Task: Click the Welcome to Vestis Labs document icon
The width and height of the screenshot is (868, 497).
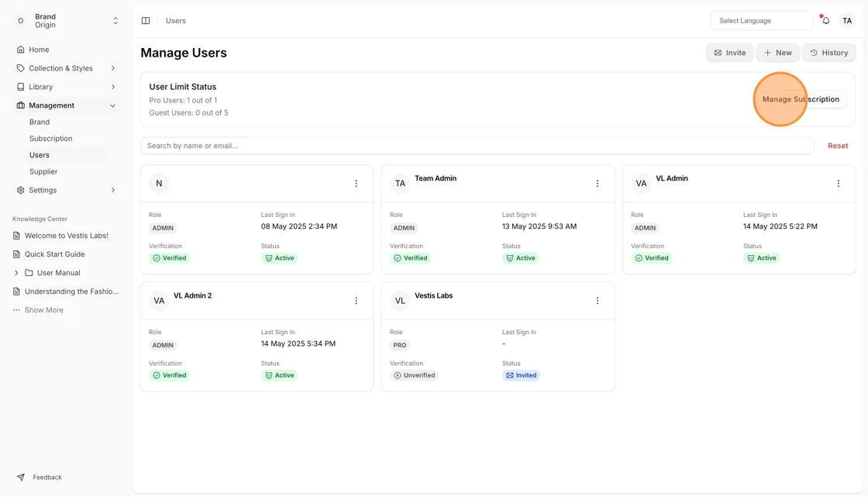Action: click(16, 236)
